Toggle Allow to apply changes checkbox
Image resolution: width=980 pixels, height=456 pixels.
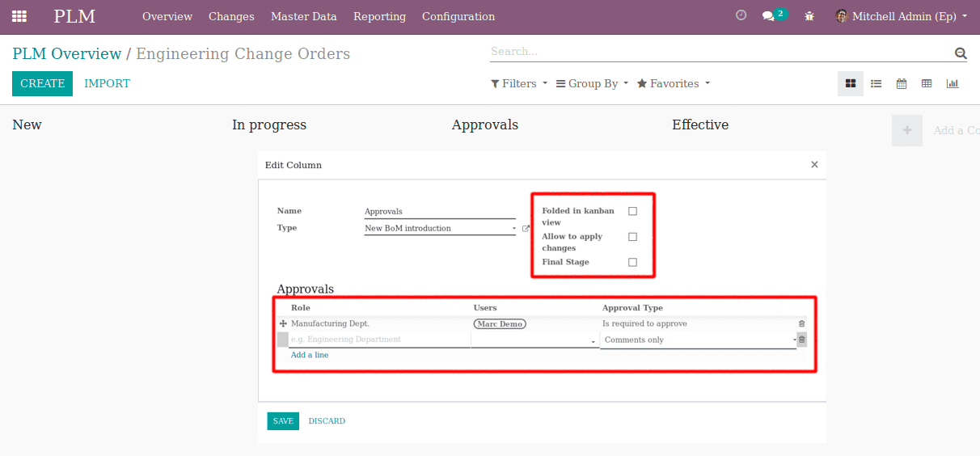[x=632, y=237]
